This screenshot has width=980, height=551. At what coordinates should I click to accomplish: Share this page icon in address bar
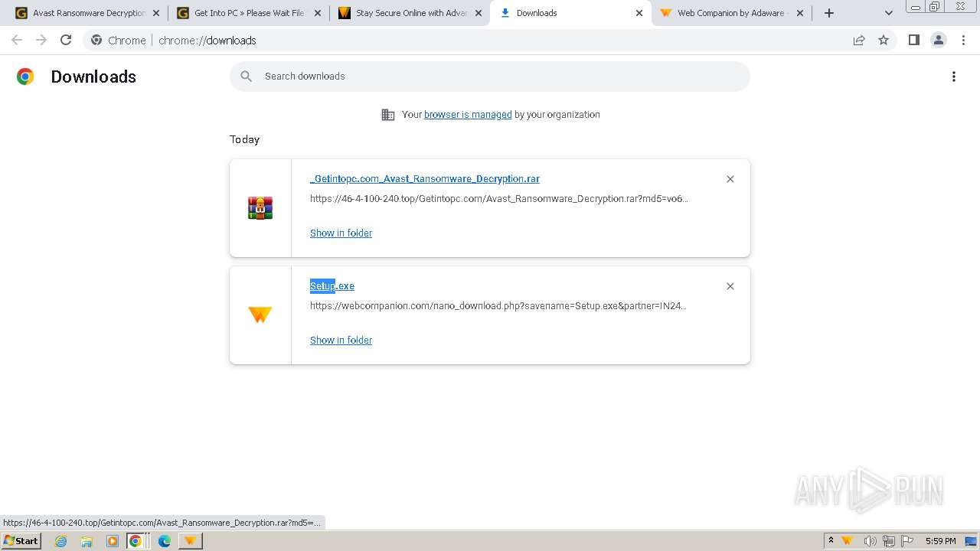tap(859, 40)
